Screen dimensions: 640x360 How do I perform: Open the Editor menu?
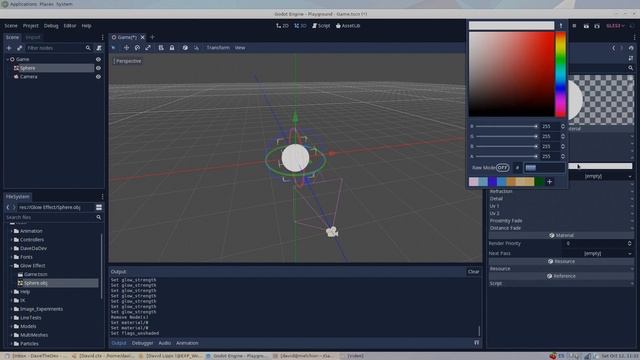click(x=70, y=26)
